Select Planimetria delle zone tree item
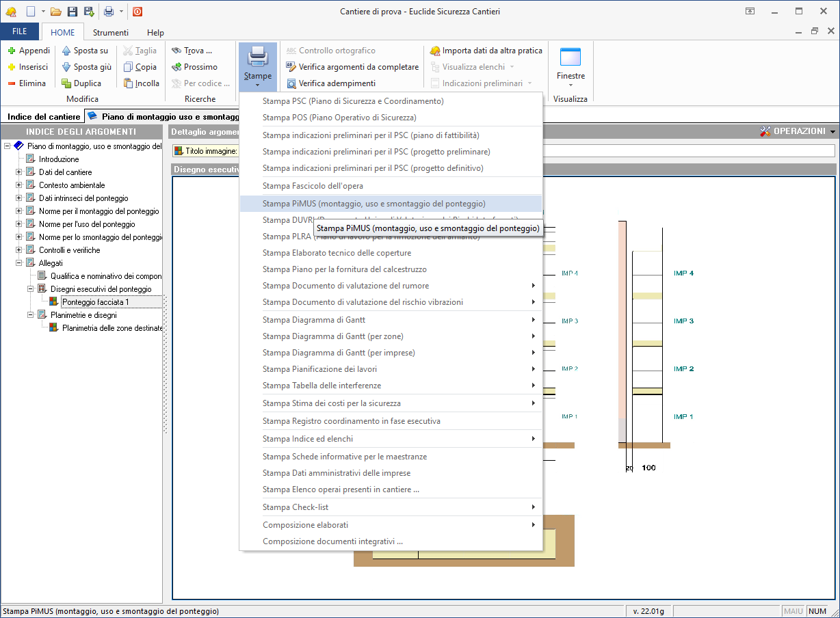The image size is (840, 618). pyautogui.click(x=112, y=328)
